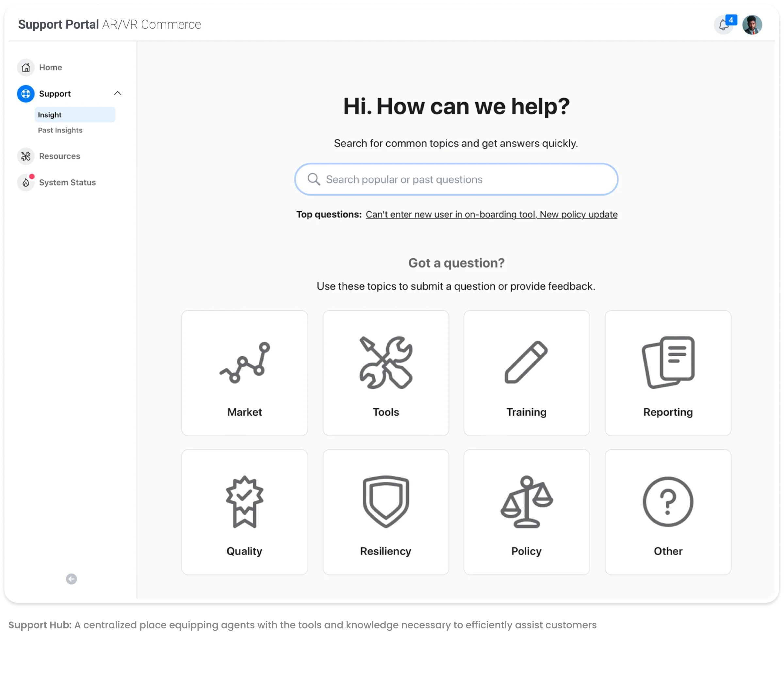Collapse sidebar with back arrow button
The height and width of the screenshot is (680, 784).
point(71,579)
